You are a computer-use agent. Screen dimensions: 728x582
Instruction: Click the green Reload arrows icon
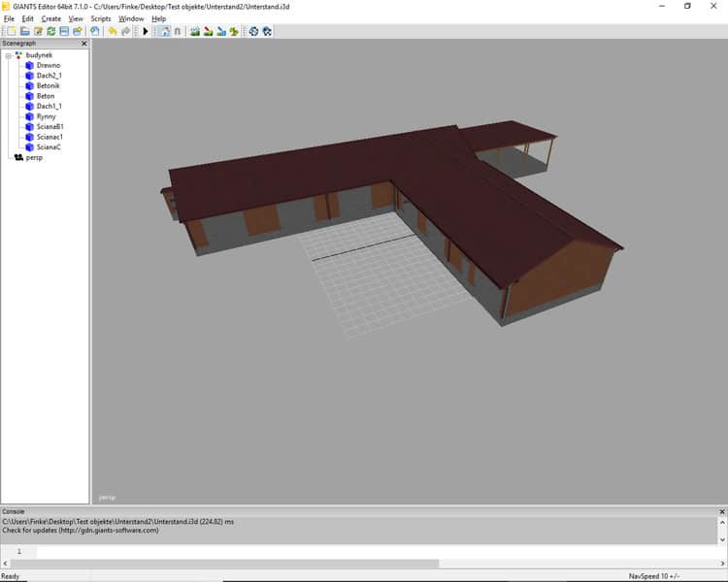click(x=50, y=31)
